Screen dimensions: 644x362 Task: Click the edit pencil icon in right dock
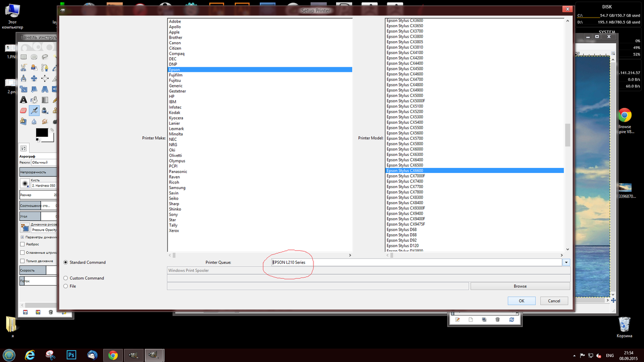coord(457,319)
